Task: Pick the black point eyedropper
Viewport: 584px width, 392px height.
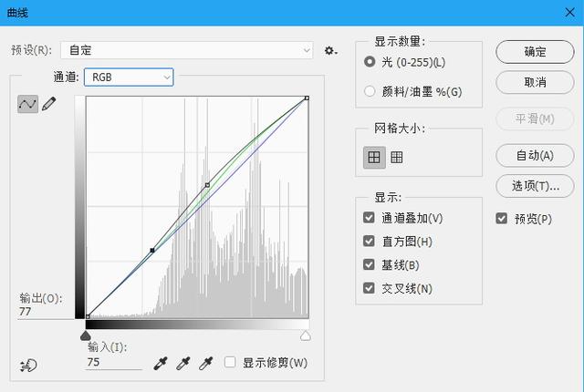Action: click(x=162, y=363)
